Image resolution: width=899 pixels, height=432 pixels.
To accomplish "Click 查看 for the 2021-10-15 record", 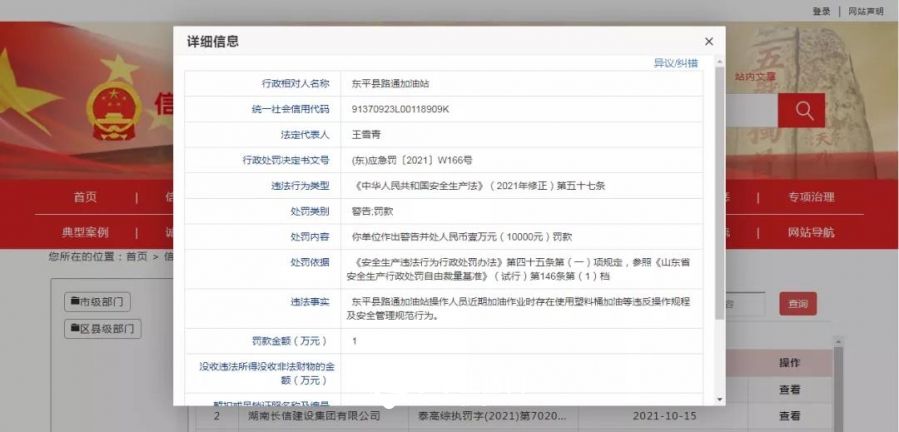I will tap(789, 415).
